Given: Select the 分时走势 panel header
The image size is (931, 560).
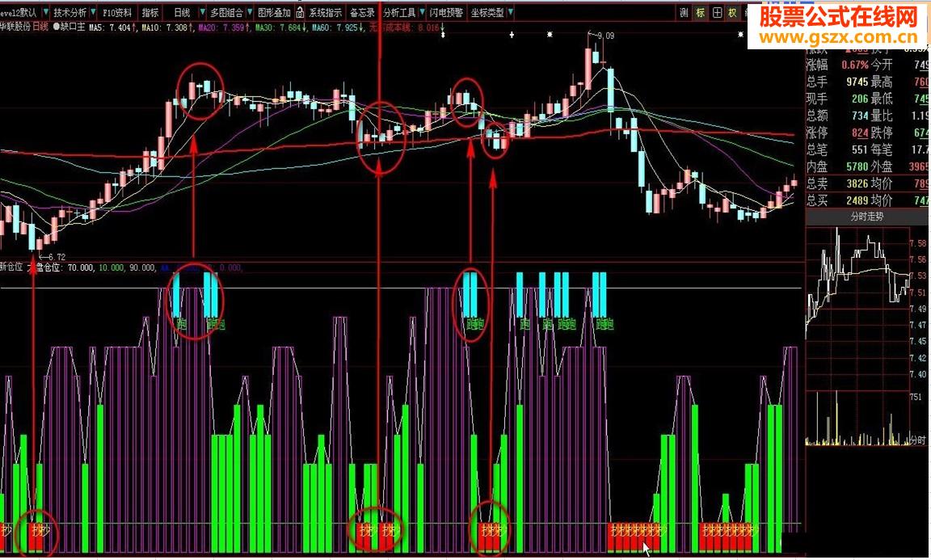Looking at the screenshot, I should pos(866,217).
